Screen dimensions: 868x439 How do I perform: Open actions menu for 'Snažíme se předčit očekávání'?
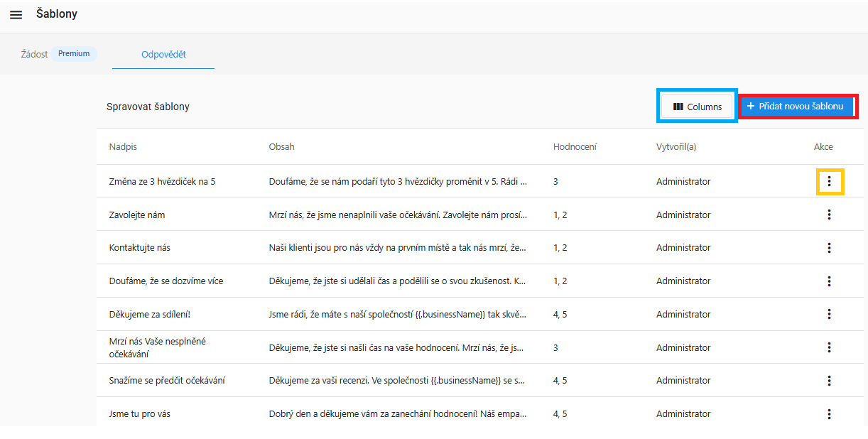point(829,381)
